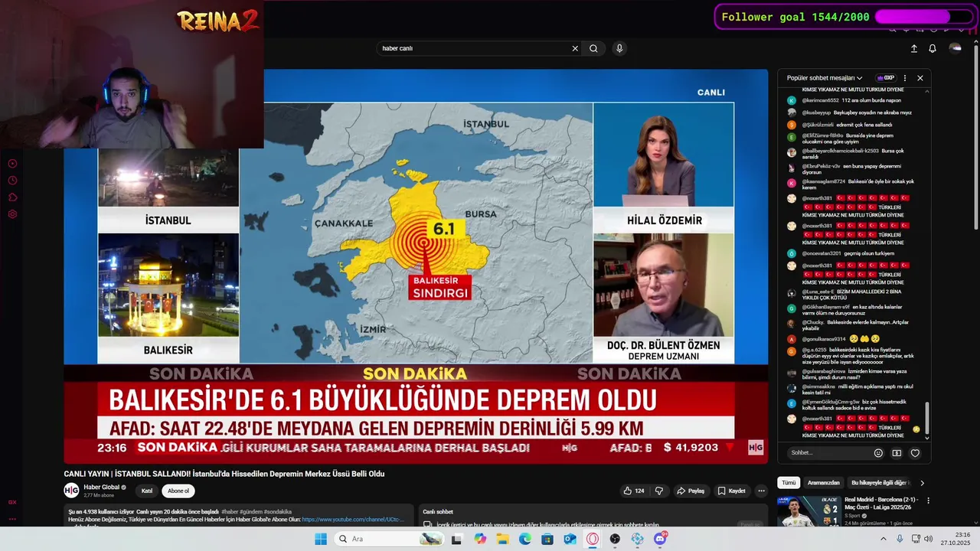
Task: Open the account avatar menu
Action: (955, 47)
